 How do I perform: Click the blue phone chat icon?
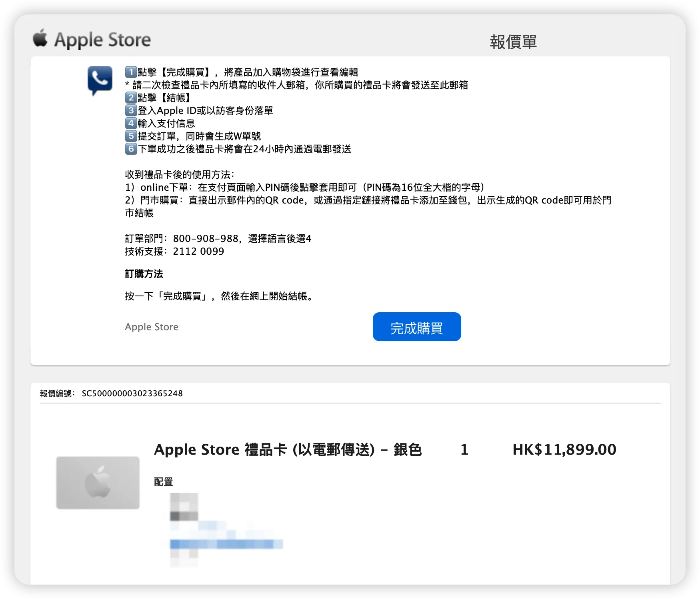pos(100,80)
